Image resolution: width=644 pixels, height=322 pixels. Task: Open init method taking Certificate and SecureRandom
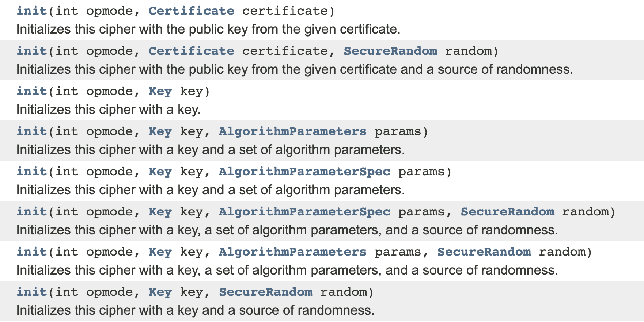tap(32, 51)
